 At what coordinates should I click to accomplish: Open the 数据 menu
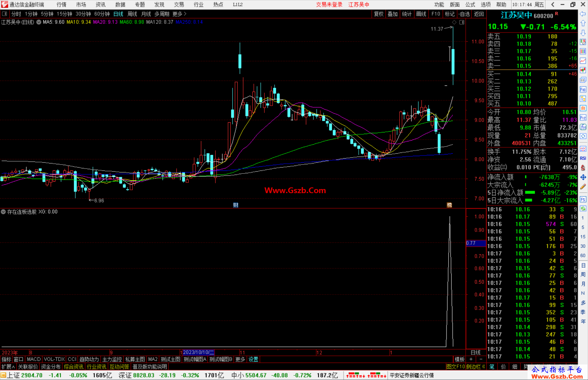point(120,5)
